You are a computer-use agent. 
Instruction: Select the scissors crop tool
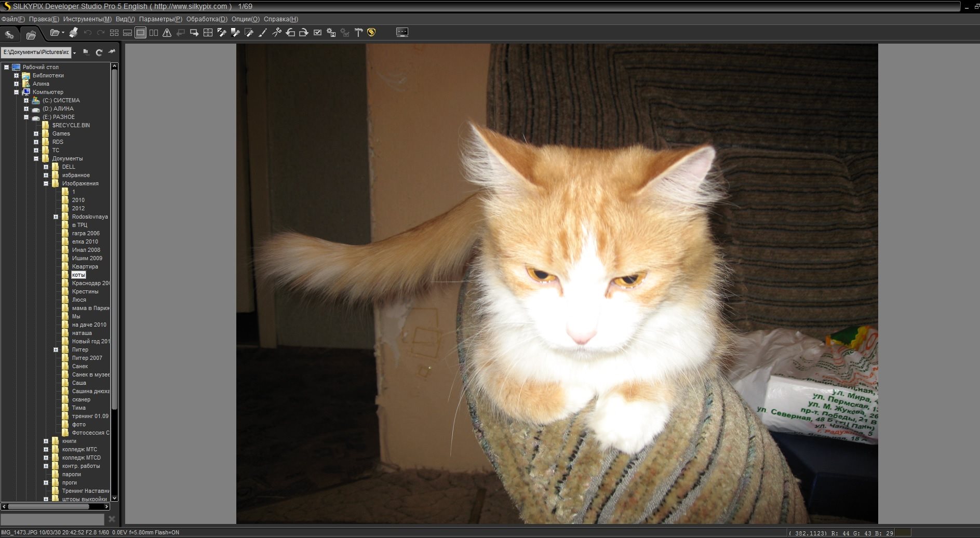tap(277, 33)
